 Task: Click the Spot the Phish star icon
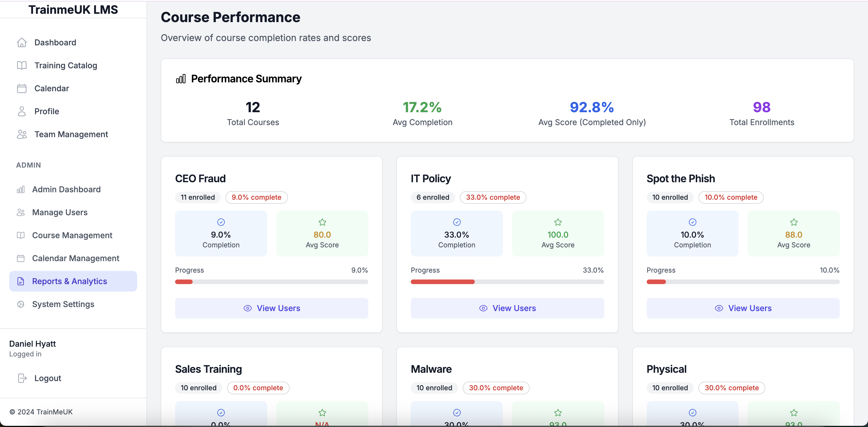tap(794, 222)
